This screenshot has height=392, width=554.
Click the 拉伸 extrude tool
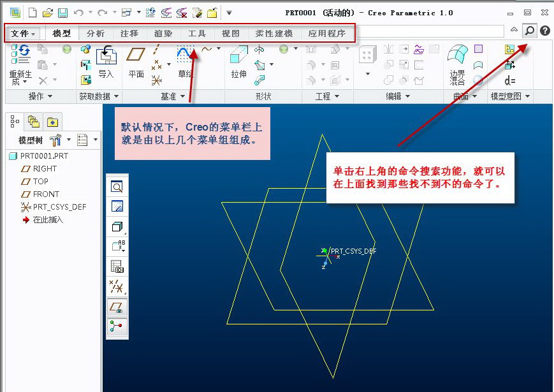239,62
